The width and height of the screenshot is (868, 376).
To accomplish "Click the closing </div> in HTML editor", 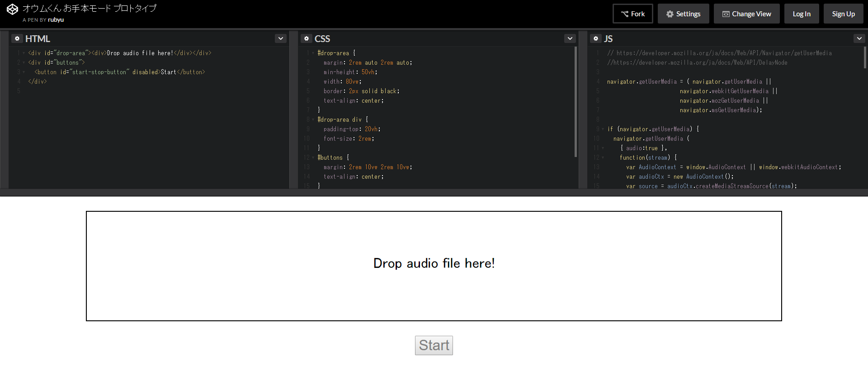I will click(38, 81).
